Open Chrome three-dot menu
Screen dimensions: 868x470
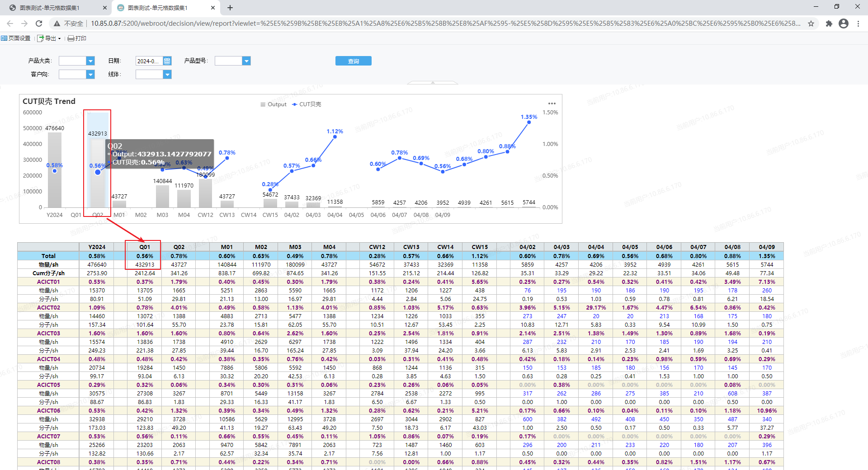coord(858,23)
